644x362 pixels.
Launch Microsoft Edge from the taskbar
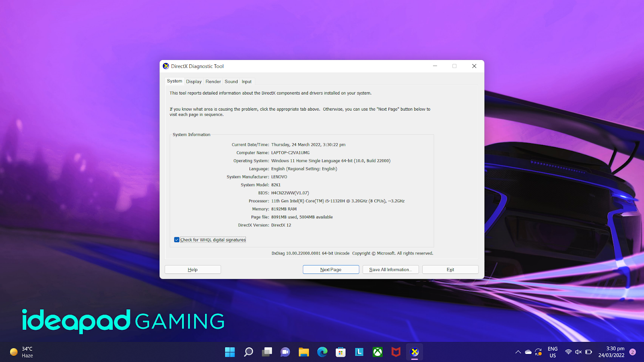coord(322,352)
